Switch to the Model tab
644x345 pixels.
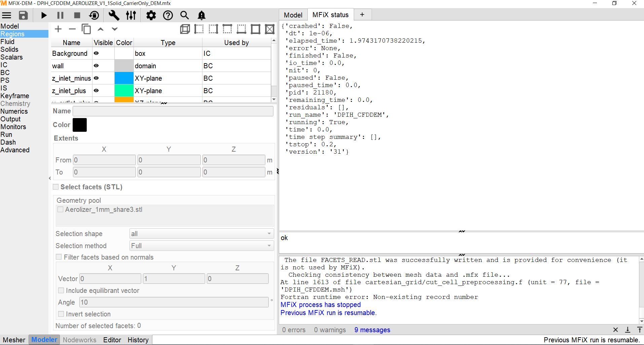293,15
